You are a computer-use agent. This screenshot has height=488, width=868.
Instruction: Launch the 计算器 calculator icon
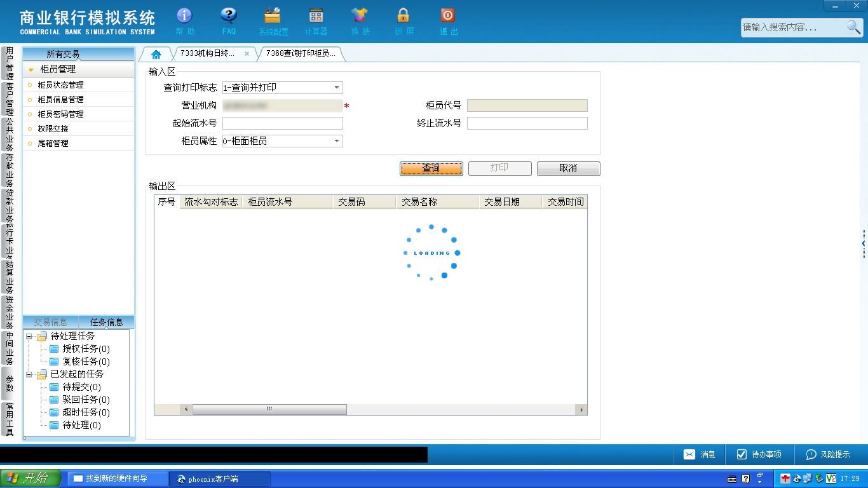(x=316, y=15)
